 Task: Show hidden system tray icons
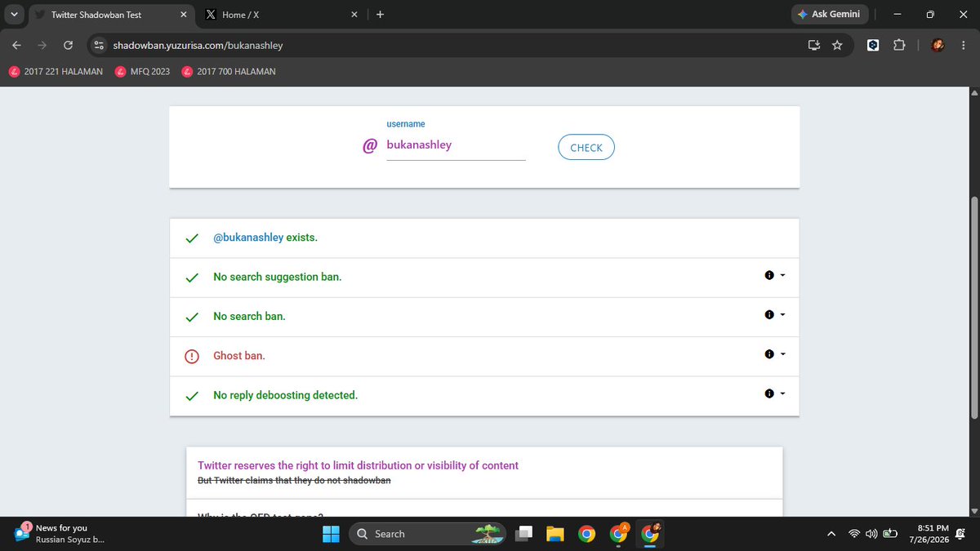831,534
